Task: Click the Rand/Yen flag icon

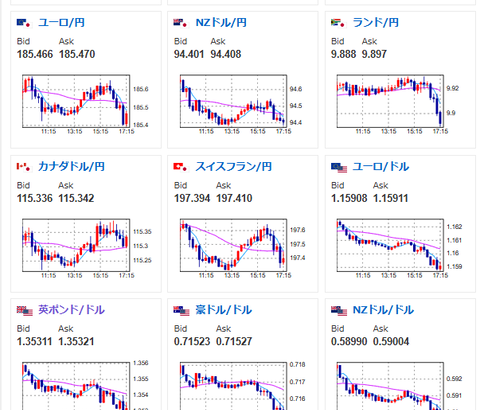Action: 338,23
